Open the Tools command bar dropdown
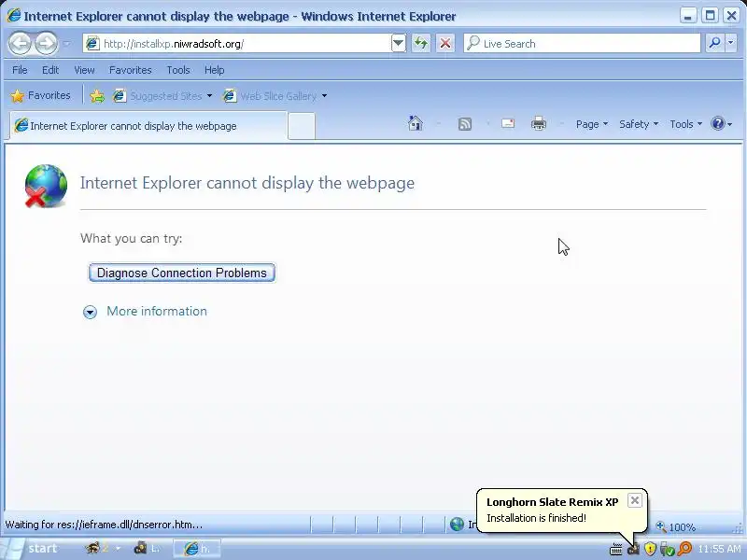This screenshot has width=747, height=560. 685,124
